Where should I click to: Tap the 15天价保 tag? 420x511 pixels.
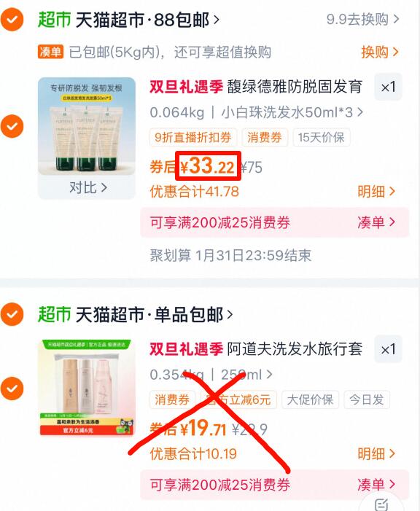coord(321,138)
